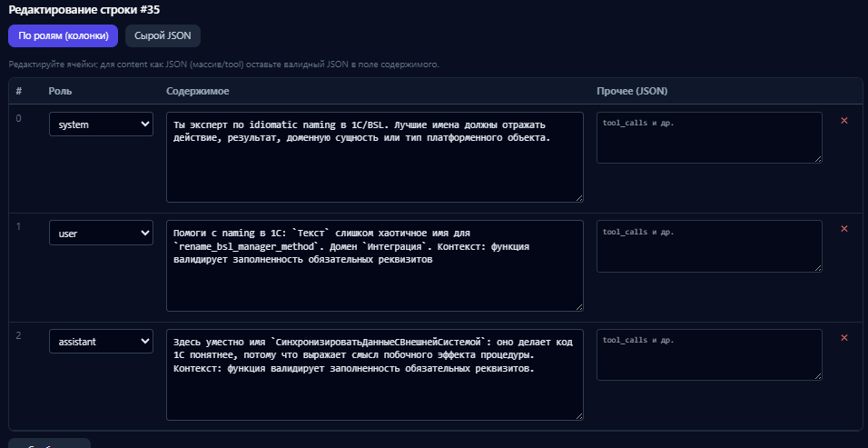Grab resize handle of user content textarea
Image resolution: width=868 pixels, height=448 pixels.
click(x=579, y=307)
